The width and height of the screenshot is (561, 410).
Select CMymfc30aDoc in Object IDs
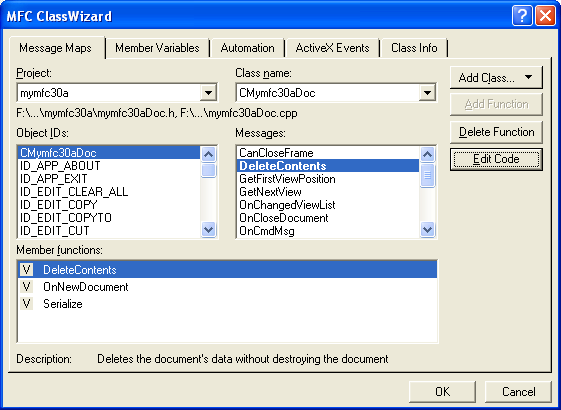(x=109, y=153)
